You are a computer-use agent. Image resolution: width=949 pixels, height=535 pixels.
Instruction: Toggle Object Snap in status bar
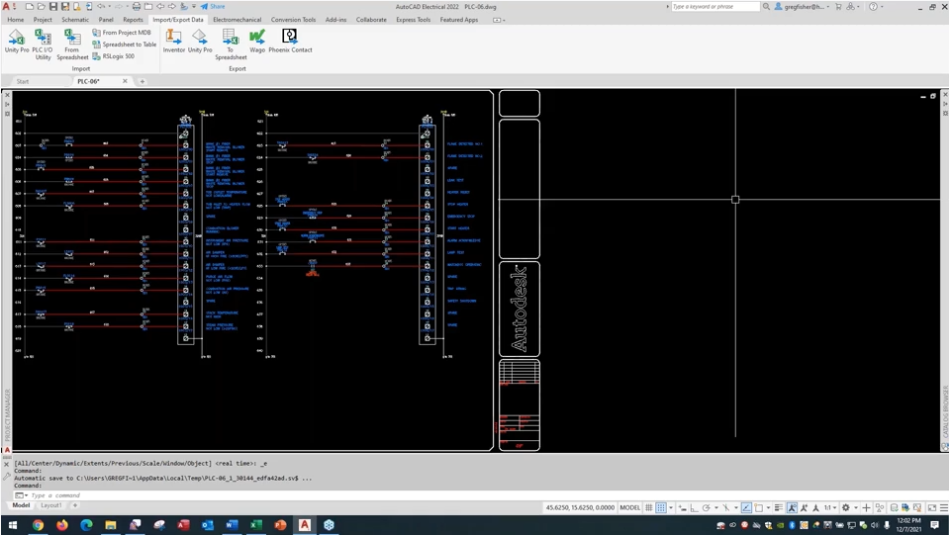pyautogui.click(x=758, y=508)
